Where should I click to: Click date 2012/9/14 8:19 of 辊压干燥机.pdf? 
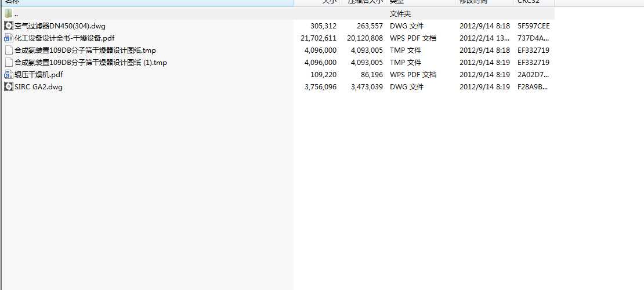click(484, 75)
